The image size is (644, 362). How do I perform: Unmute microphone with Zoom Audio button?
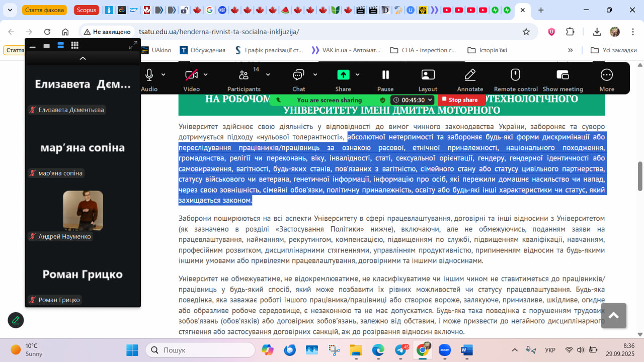point(149,75)
